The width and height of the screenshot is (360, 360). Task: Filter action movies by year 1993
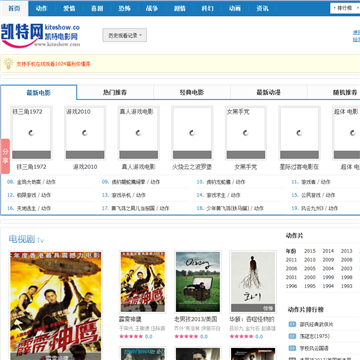[346, 286]
